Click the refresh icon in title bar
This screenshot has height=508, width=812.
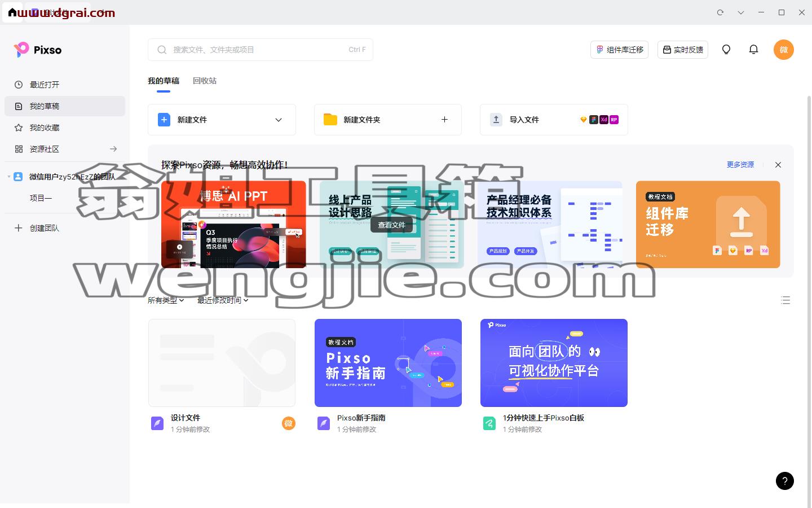click(720, 12)
